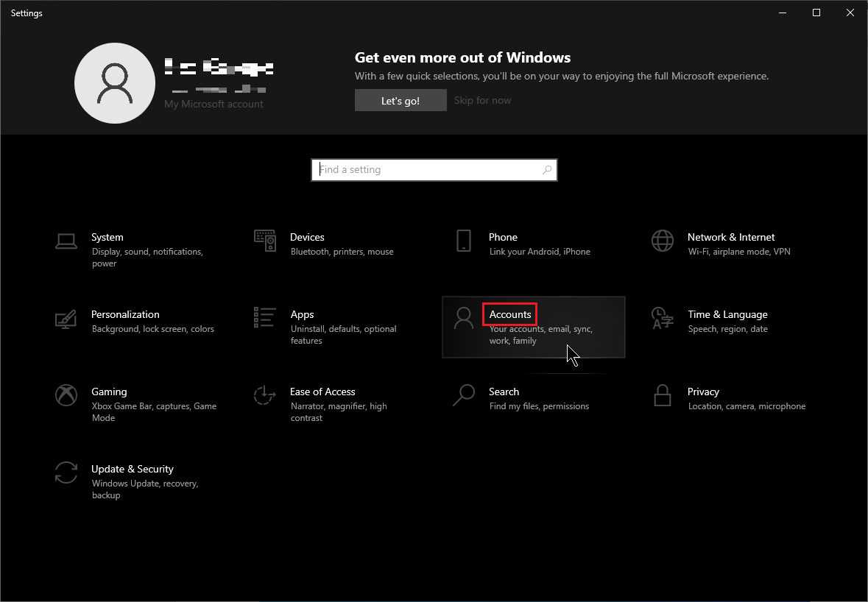Click the magnifier icon in search box

pyautogui.click(x=547, y=170)
